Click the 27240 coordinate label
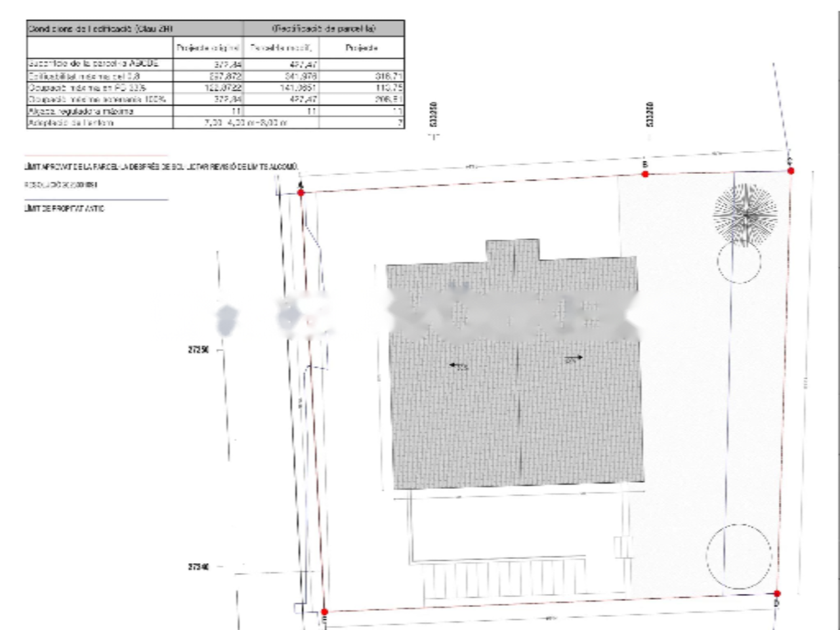Image resolution: width=840 pixels, height=630 pixels. pos(198,567)
